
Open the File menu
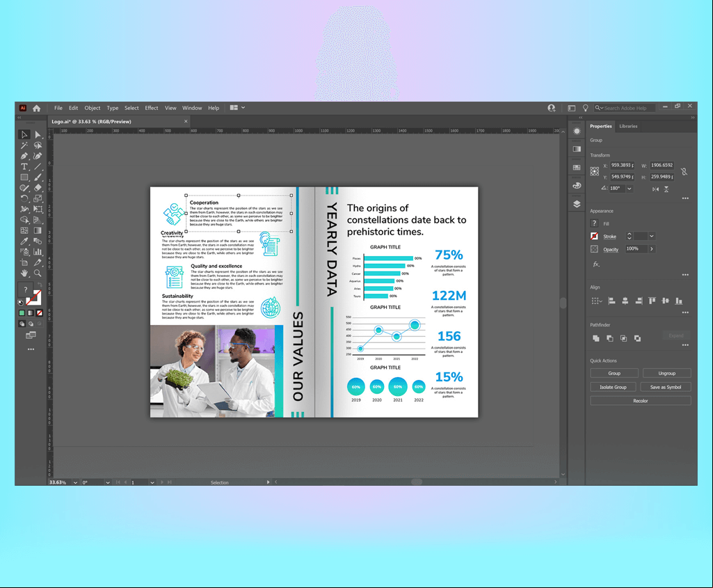coord(58,108)
